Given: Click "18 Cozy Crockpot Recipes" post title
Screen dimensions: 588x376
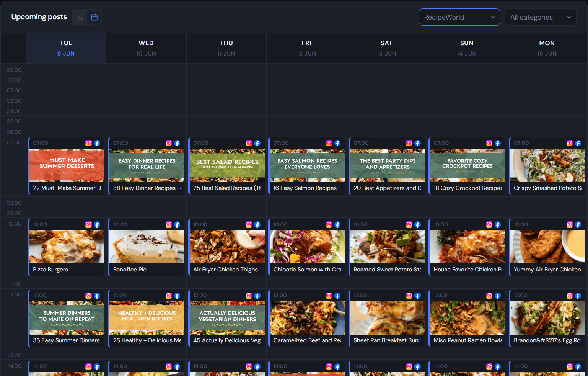Looking at the screenshot, I should [x=467, y=188].
